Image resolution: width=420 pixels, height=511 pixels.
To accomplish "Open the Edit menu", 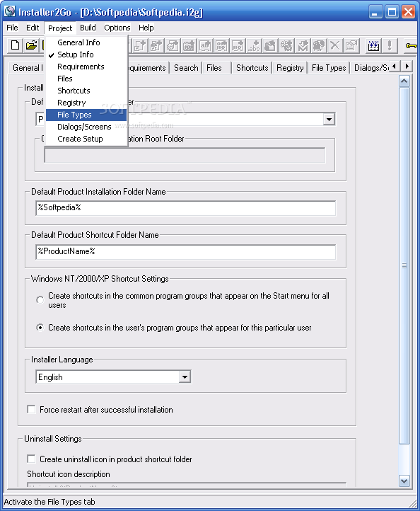I will pos(33,28).
